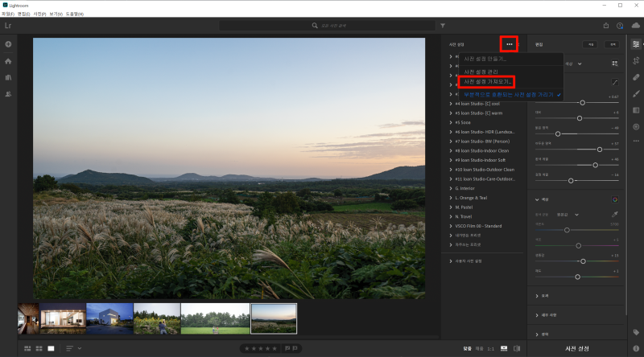
Task: Adjust the exposure slider handle
Action: 582,103
